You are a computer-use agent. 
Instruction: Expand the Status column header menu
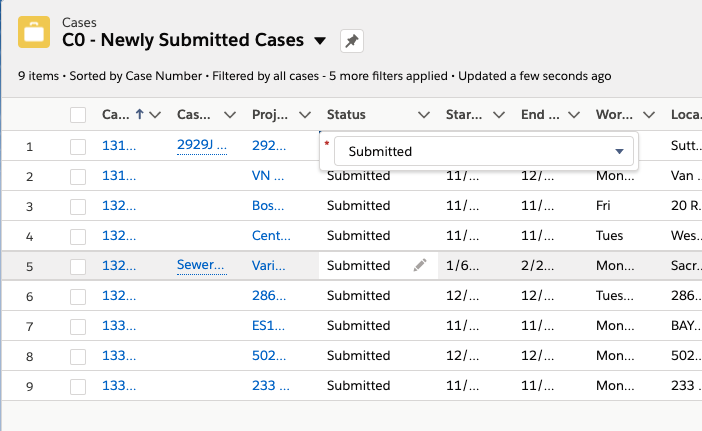pos(423,115)
